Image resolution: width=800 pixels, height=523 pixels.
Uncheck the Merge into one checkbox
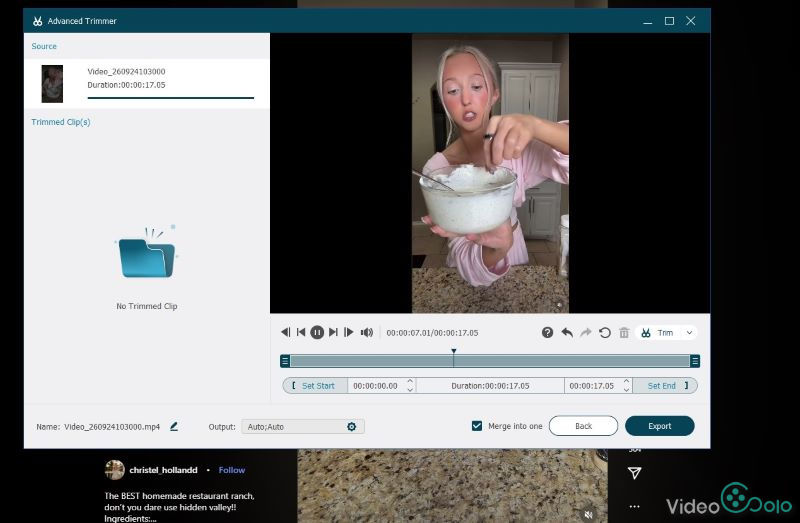[477, 426]
